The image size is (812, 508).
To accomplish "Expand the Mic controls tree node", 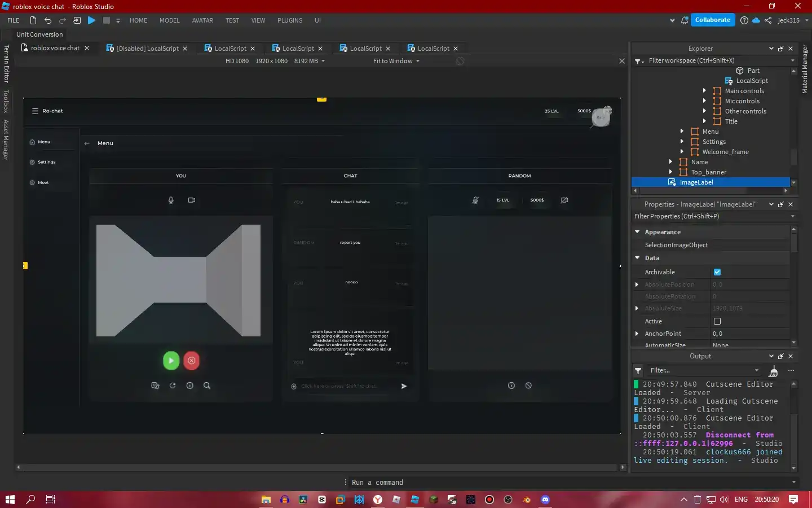I will 704,101.
